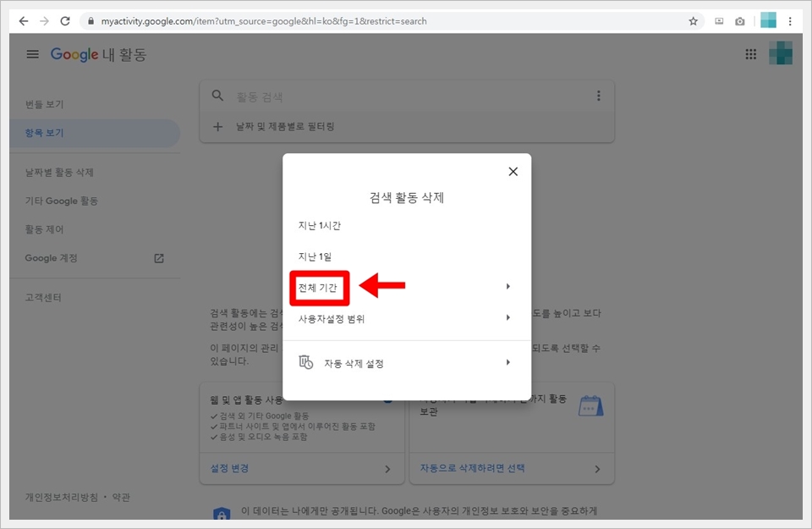Open 설정 변경 link
This screenshot has width=812, height=529.
point(229,468)
